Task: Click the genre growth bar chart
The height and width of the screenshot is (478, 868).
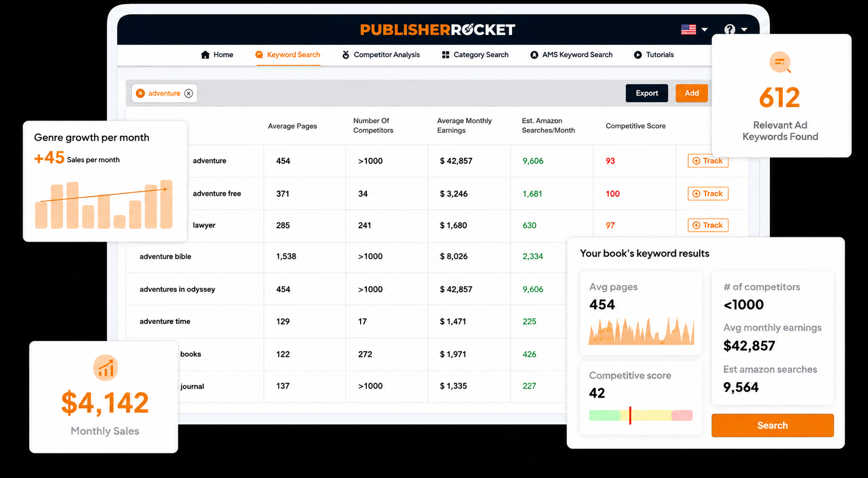Action: tap(104, 204)
